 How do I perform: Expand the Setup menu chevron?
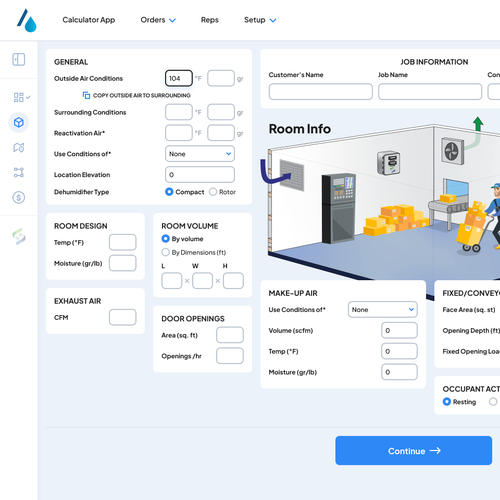coord(273,20)
